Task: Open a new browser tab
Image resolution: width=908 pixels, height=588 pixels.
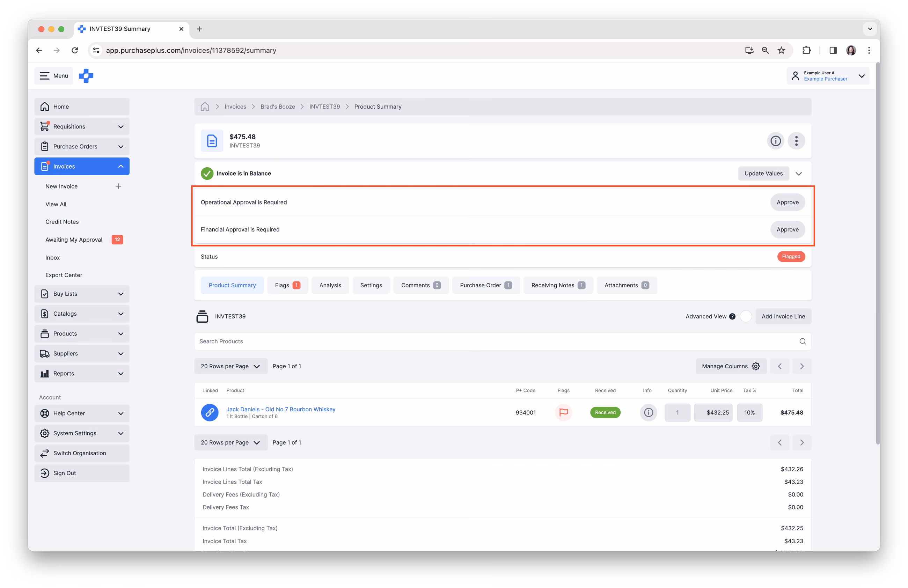Action: 199,29
